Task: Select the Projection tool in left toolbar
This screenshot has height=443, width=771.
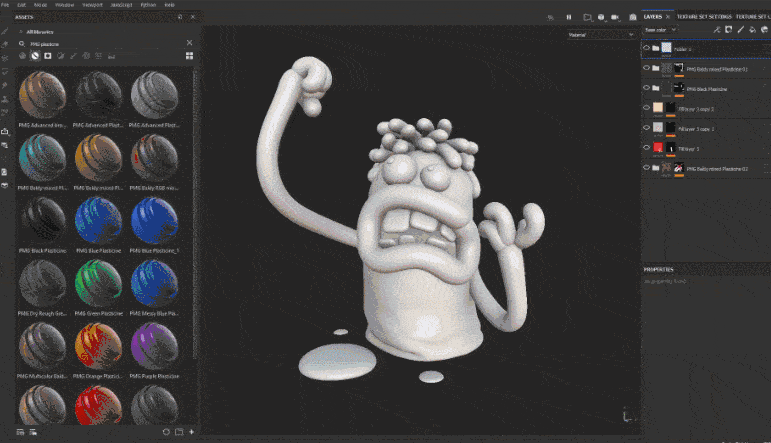Action: (5, 59)
